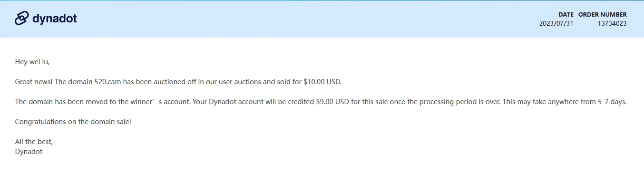This screenshot has width=644, height=175.
Task: Click the Dynadot chain-link logo icon
Action: click(22, 19)
